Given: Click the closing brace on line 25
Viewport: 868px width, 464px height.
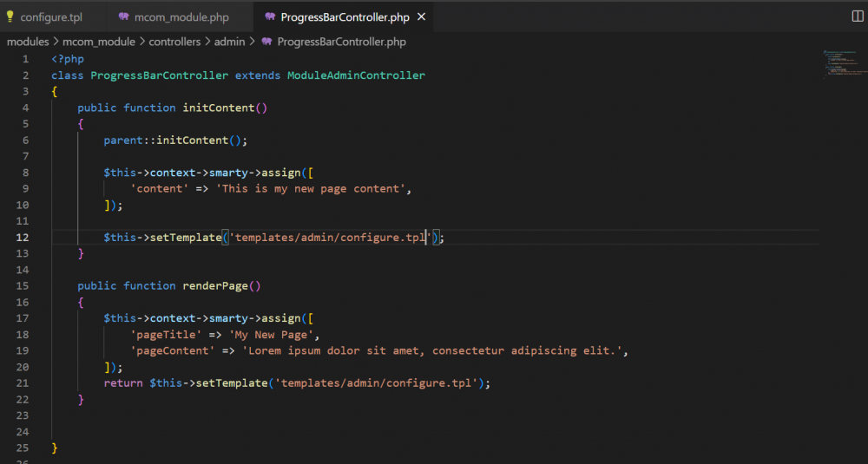Looking at the screenshot, I should (54, 448).
